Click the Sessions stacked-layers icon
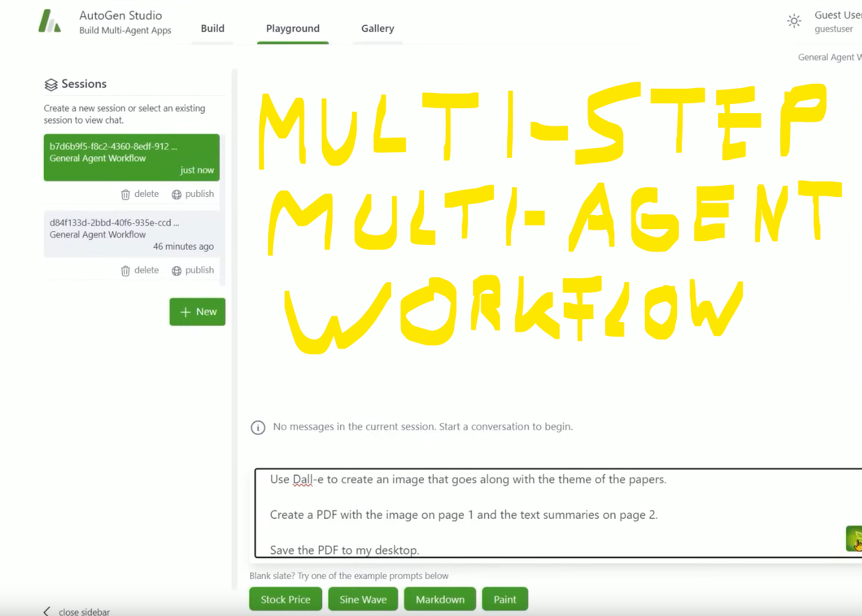The height and width of the screenshot is (616, 862). (51, 84)
